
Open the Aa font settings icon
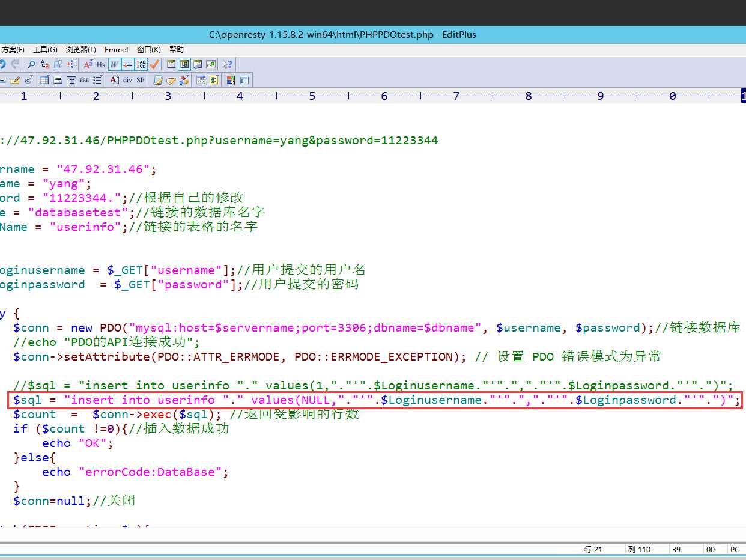pyautogui.click(x=88, y=64)
